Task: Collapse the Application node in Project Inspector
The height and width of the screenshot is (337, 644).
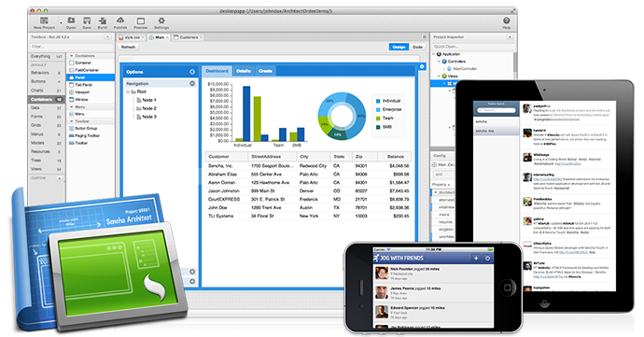Action: coord(434,54)
